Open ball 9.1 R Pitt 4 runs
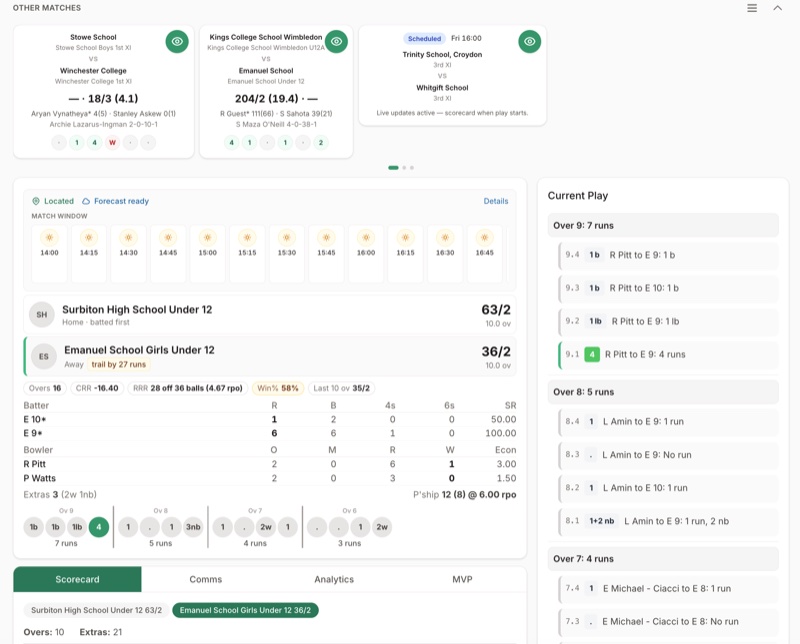 tap(668, 355)
